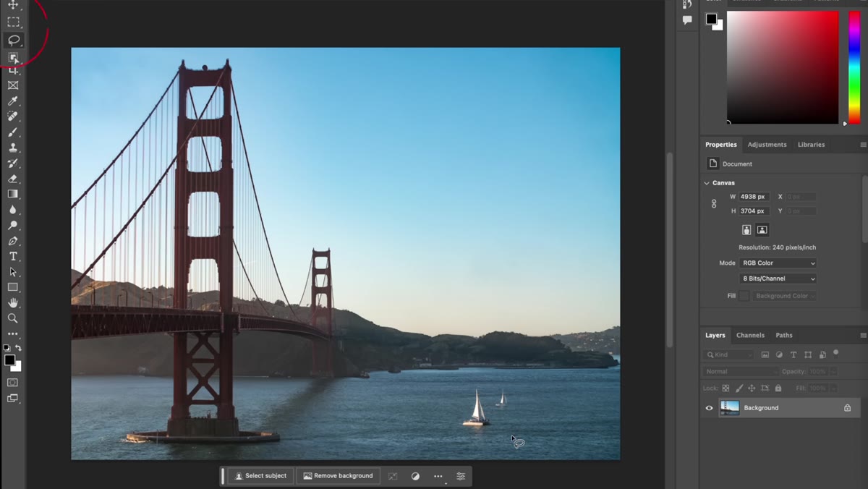Open the layer filter Kind dropdown

click(728, 355)
